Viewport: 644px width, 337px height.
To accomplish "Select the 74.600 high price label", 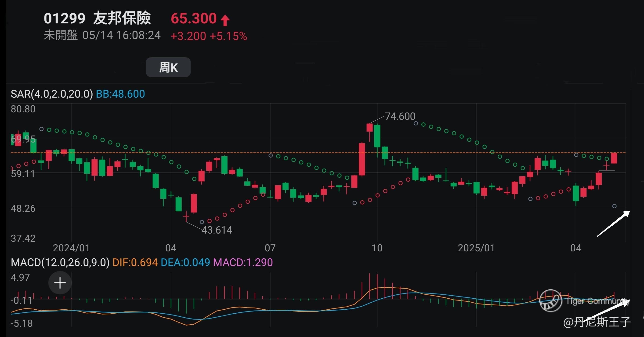I will coord(400,116).
